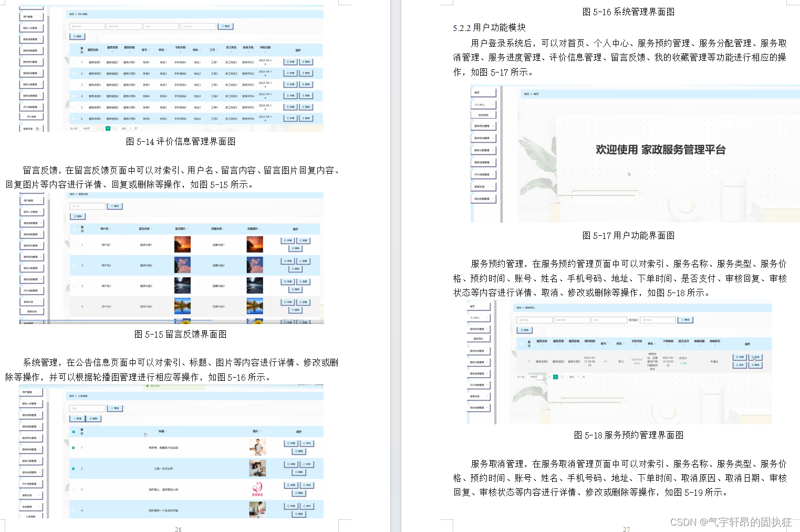Open 用户管理 menu item in figure 5-15 sidebar

tap(32, 201)
